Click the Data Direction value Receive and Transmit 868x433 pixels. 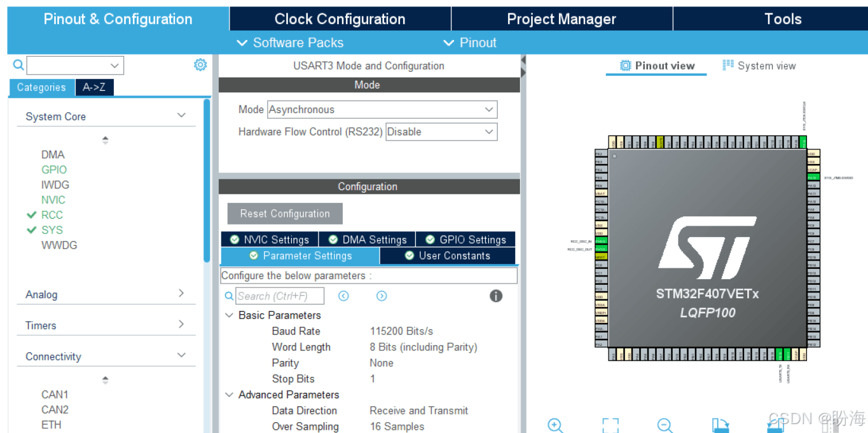pyautogui.click(x=419, y=411)
